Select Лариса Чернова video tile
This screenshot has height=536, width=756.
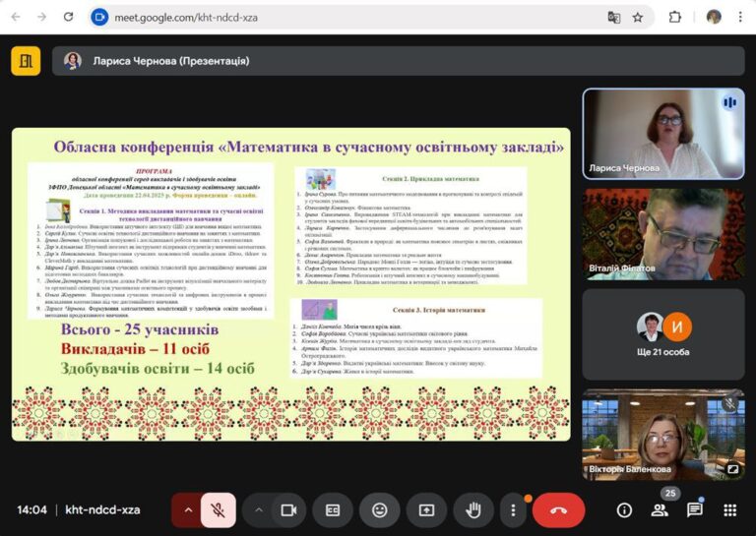tap(663, 134)
